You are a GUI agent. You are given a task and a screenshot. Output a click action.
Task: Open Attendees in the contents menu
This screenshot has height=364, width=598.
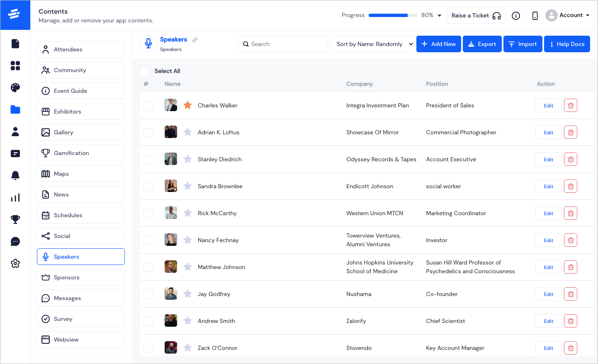[x=81, y=49]
